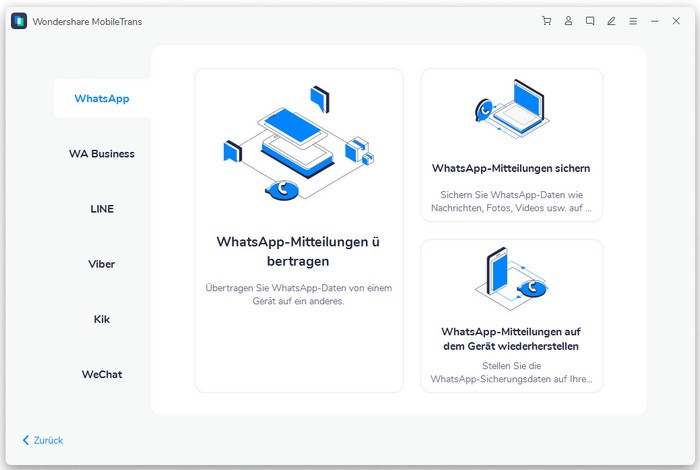700x470 pixels.
Task: Open the hamburger menu
Action: (x=633, y=21)
